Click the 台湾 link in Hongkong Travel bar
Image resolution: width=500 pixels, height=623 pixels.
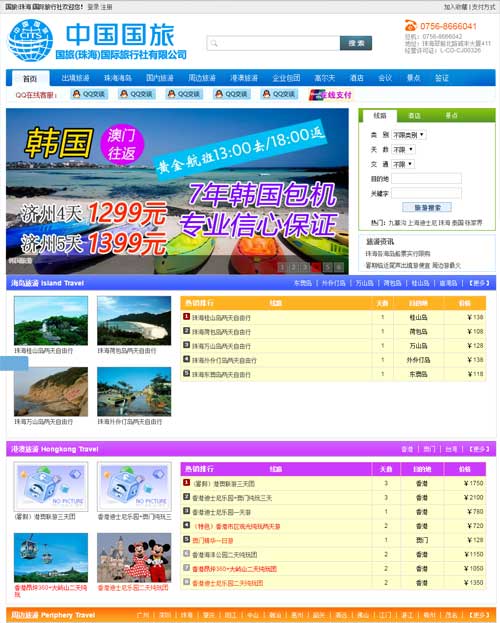pos(451,449)
